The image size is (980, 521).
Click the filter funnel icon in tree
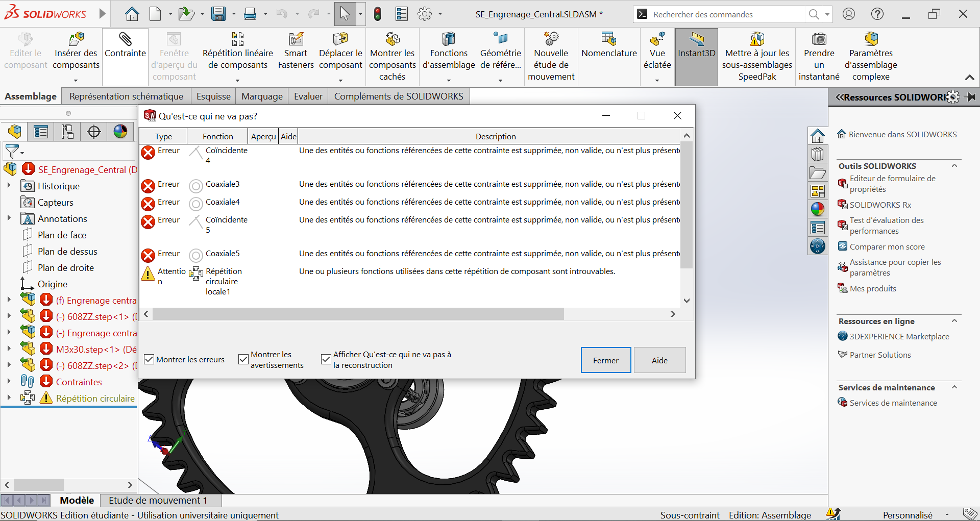[x=12, y=152]
